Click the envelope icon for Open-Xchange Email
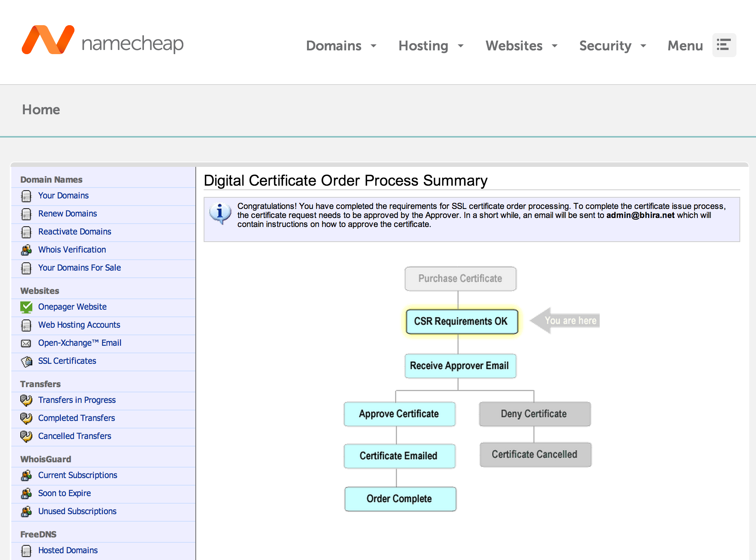This screenshot has height=560, width=756. [26, 343]
